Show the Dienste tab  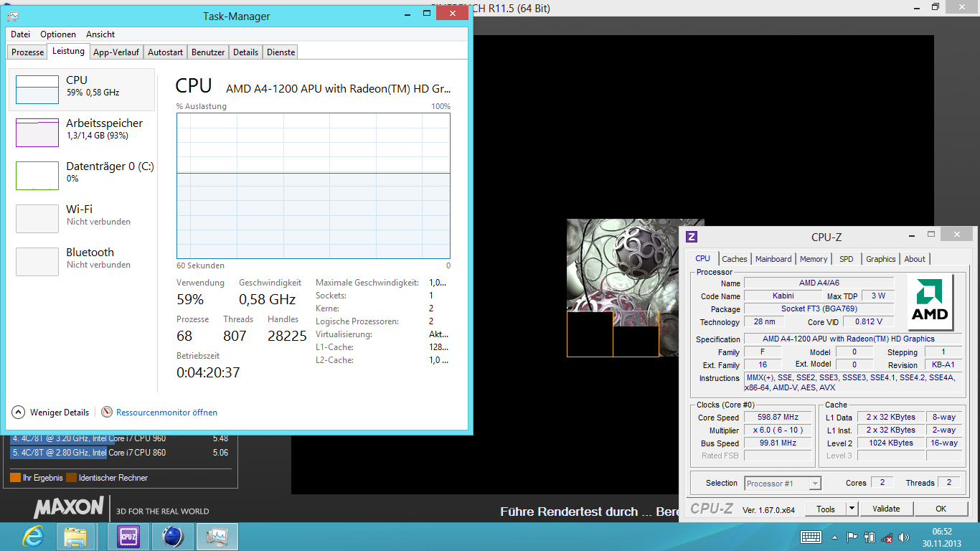tap(281, 52)
